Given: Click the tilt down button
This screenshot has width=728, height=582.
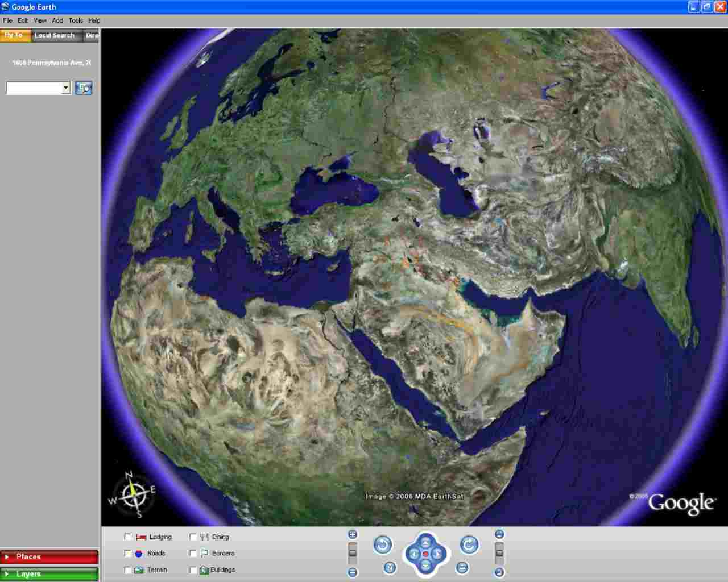Looking at the screenshot, I should pos(499,572).
